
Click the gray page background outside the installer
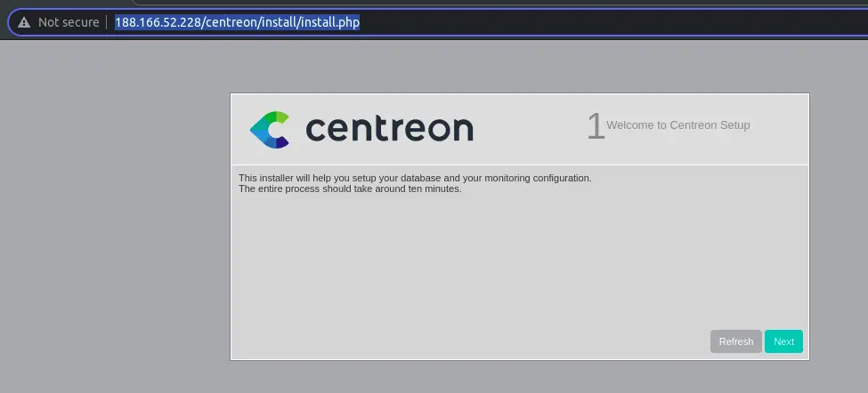tap(110, 221)
